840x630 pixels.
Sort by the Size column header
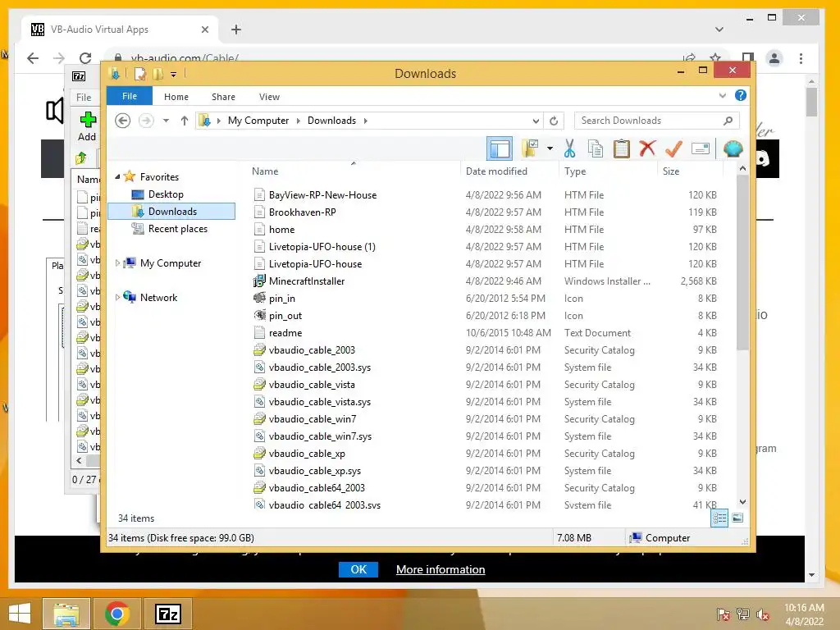(671, 171)
